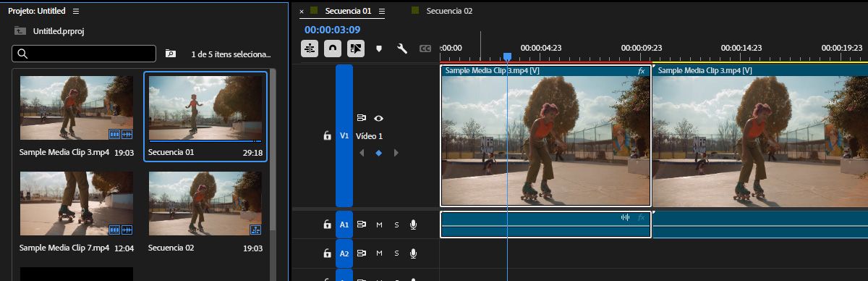The height and width of the screenshot is (281, 868).
Task: Click the video badge icon on Sample Media Clip 3 thumbnail
Action: click(x=114, y=135)
